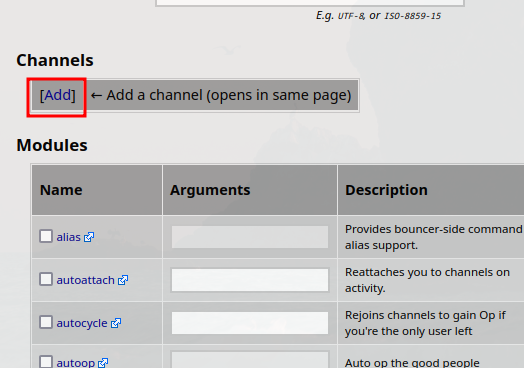Image resolution: width=524 pixels, height=368 pixels.
Task: Click external link icon next to autoop
Action: (x=103, y=363)
